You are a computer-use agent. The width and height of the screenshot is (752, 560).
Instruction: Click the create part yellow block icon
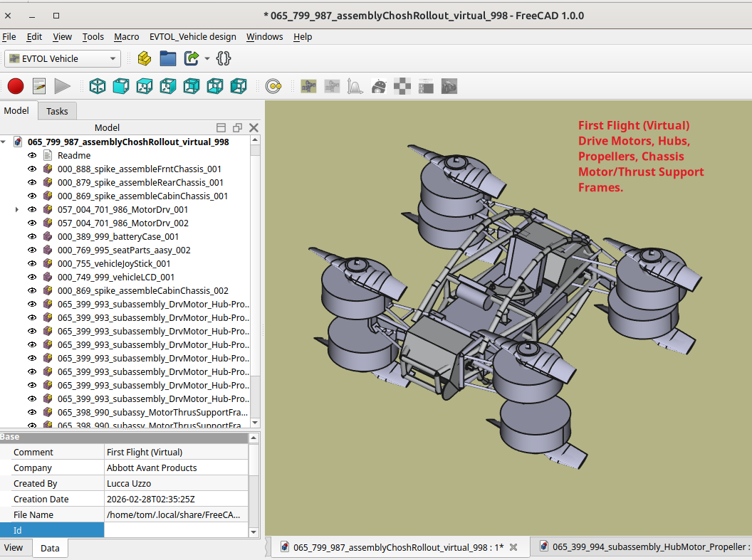(145, 58)
